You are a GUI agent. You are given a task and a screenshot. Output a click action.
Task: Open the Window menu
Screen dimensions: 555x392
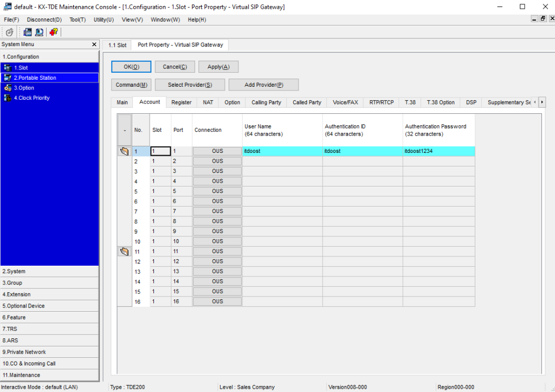pos(165,20)
